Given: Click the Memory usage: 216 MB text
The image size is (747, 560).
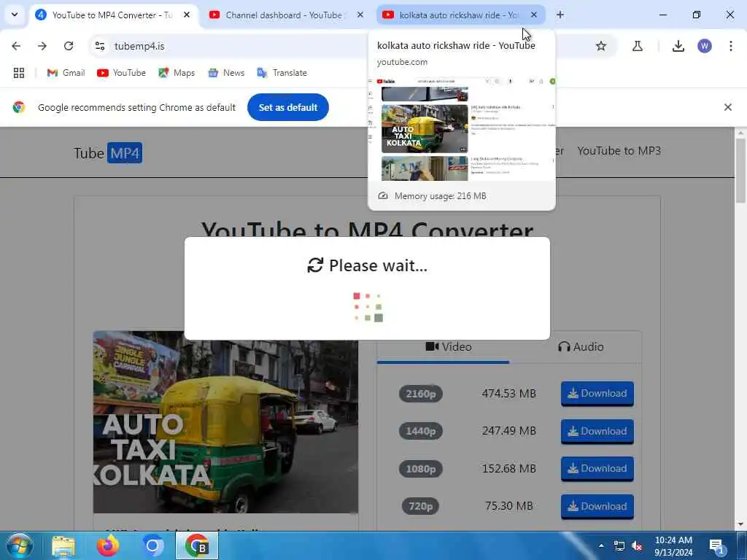Looking at the screenshot, I should pos(440,195).
